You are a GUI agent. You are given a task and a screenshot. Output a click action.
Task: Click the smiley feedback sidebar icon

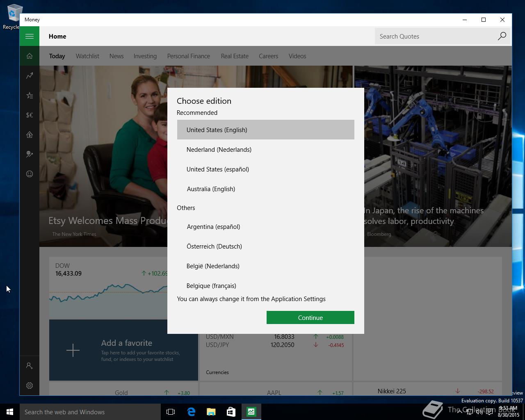click(x=30, y=174)
